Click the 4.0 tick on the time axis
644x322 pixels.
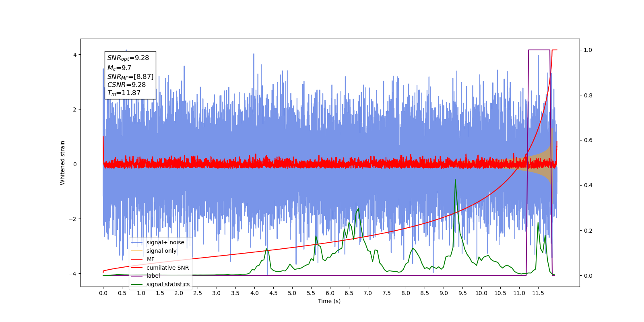(x=254, y=293)
